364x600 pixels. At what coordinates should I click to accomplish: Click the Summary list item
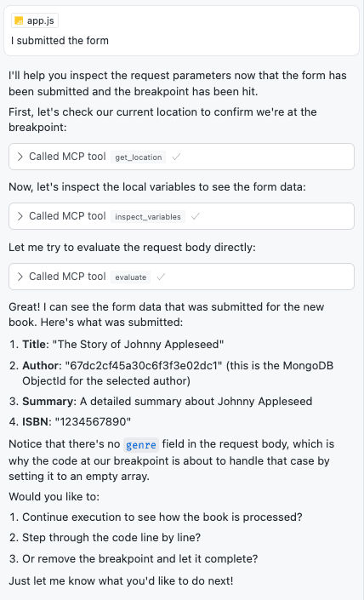coord(167,401)
